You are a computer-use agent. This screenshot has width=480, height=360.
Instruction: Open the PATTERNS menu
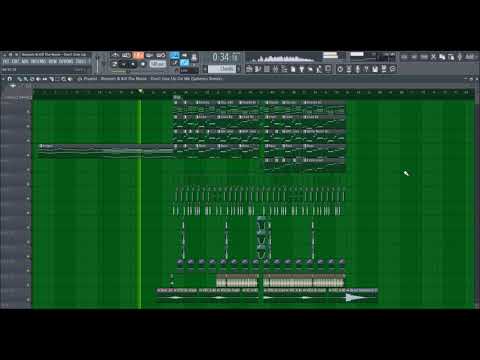(39, 62)
